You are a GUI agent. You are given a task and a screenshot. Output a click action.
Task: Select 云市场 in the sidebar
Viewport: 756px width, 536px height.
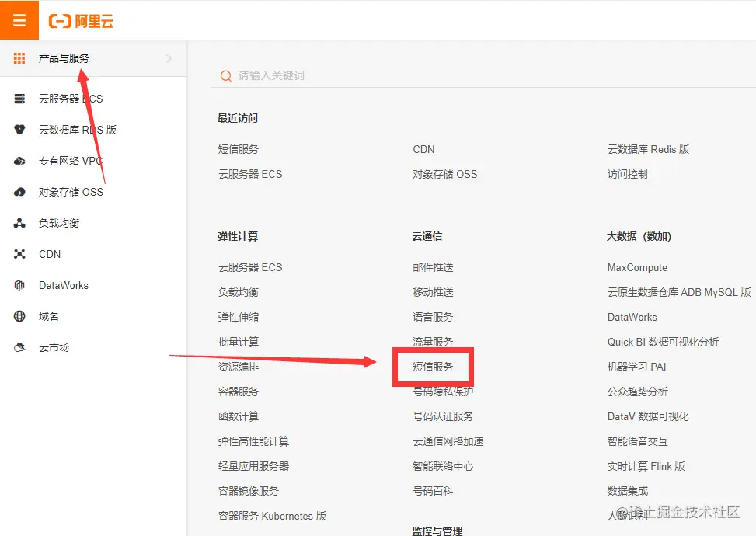pos(54,347)
